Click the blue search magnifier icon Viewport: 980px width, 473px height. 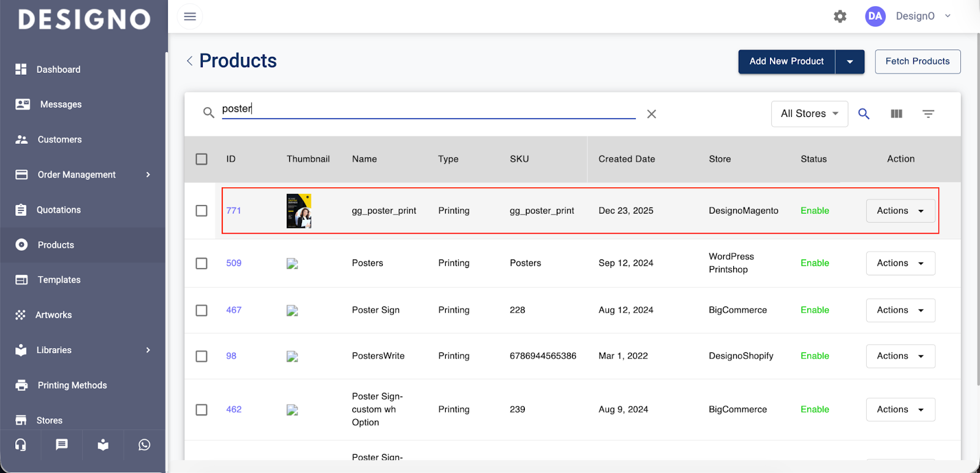[x=864, y=114]
